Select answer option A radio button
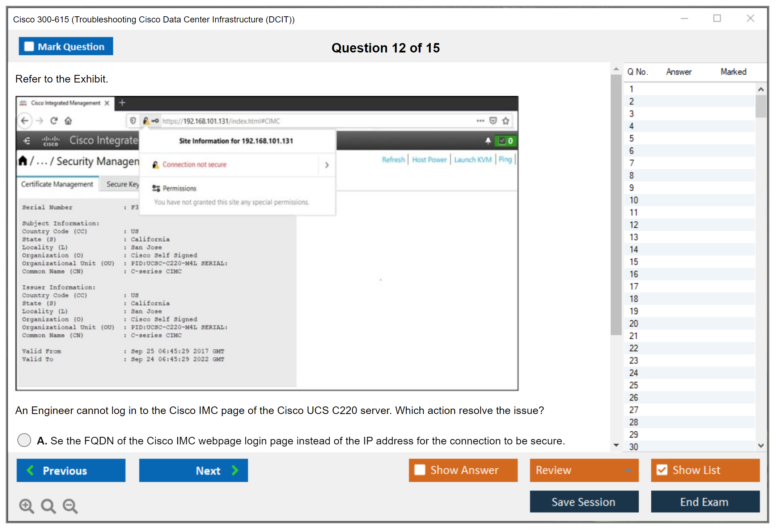The image size is (778, 532). (24, 440)
